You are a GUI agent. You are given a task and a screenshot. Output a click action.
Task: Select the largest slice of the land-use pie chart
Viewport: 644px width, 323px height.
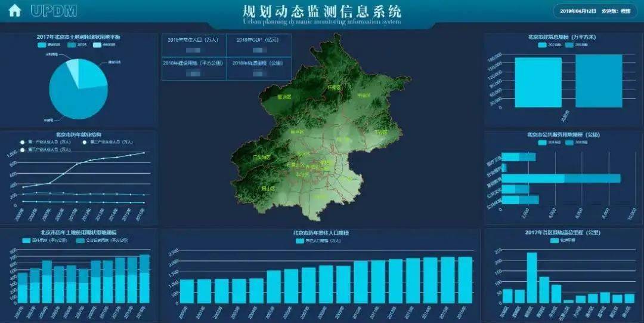tap(74, 99)
